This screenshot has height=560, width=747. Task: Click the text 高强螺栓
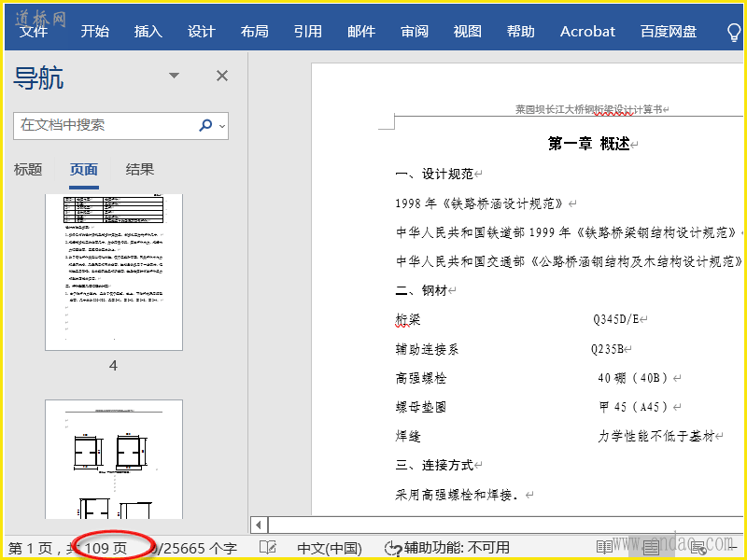pos(421,378)
